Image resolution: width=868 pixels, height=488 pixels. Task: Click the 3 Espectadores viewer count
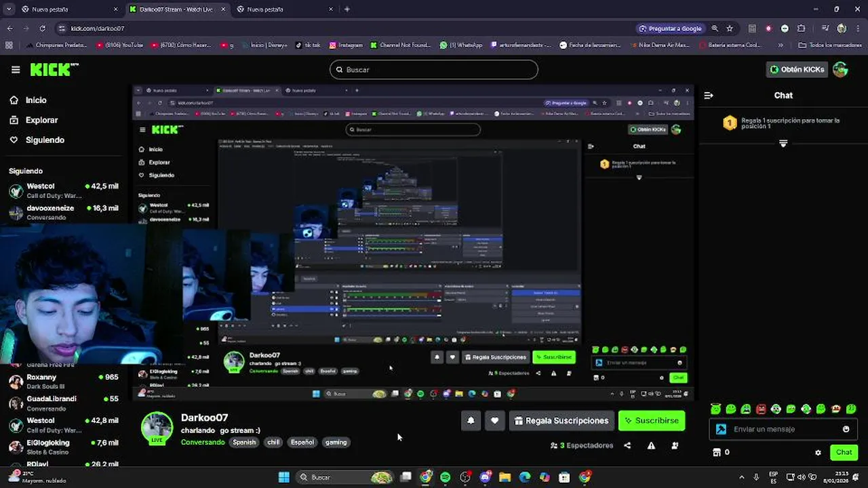[582, 445]
